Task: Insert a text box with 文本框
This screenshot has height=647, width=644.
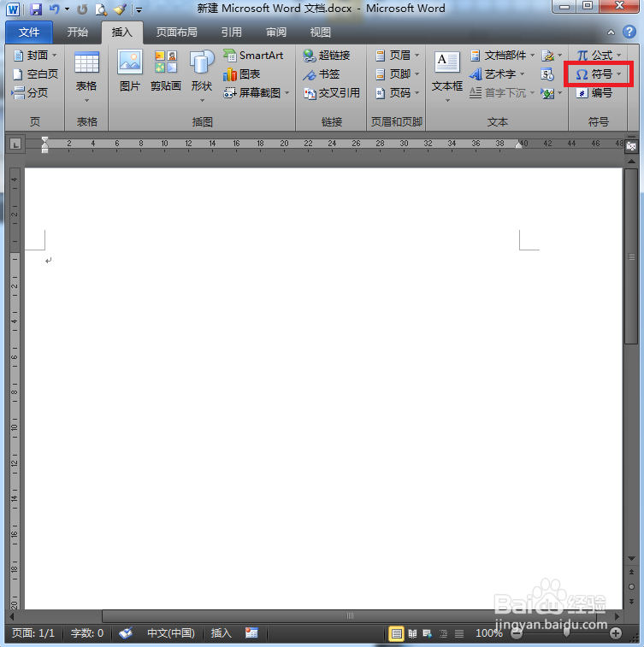Action: (447, 77)
